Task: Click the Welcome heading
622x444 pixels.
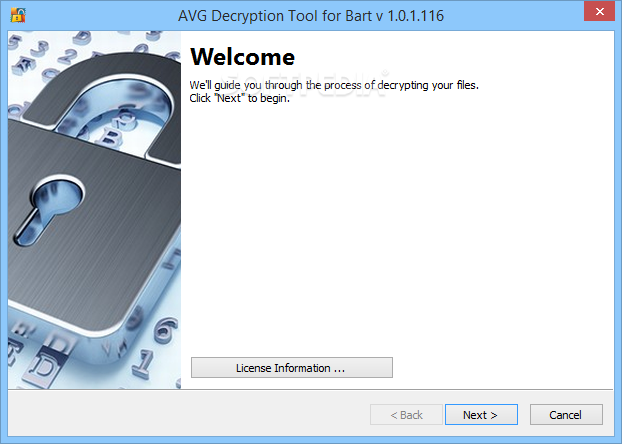Action: pyautogui.click(x=242, y=57)
